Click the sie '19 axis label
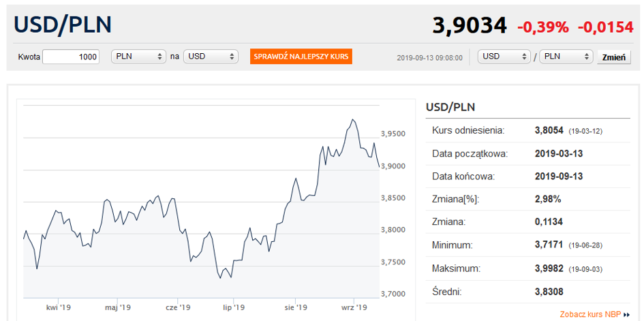The image size is (644, 321). click(x=296, y=307)
